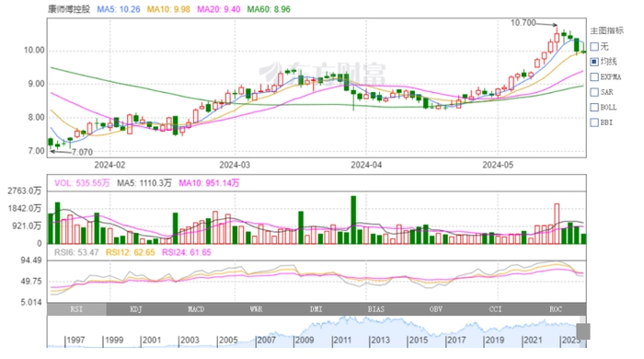Enable the SAR indicator checkbox
This screenshot has height=359, width=644.
tap(594, 92)
